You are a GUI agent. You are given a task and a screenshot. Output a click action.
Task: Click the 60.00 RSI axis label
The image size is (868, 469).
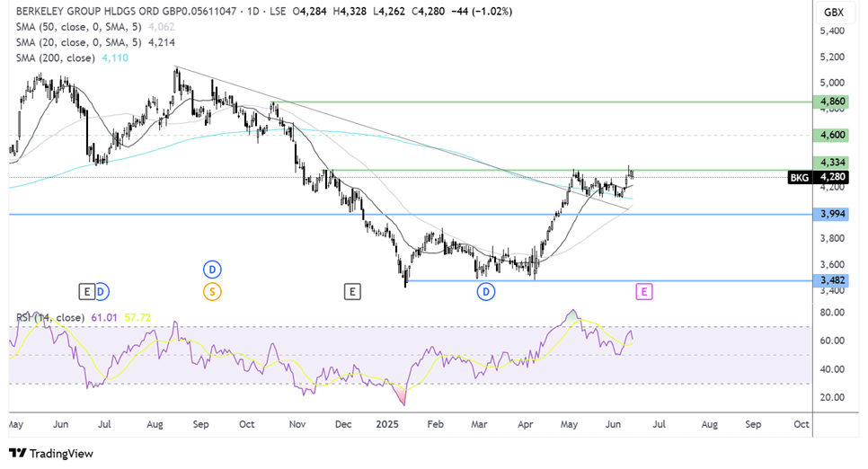(x=832, y=341)
